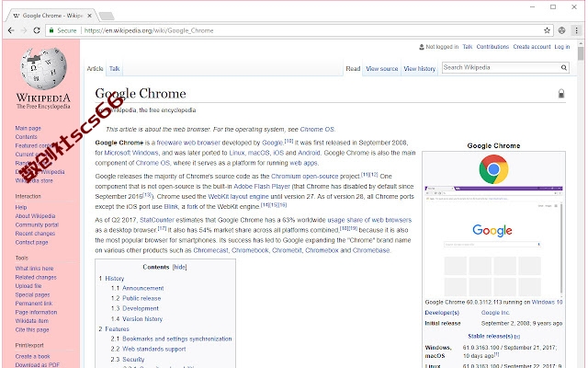Jump to 1.2 Public release section

(141, 298)
